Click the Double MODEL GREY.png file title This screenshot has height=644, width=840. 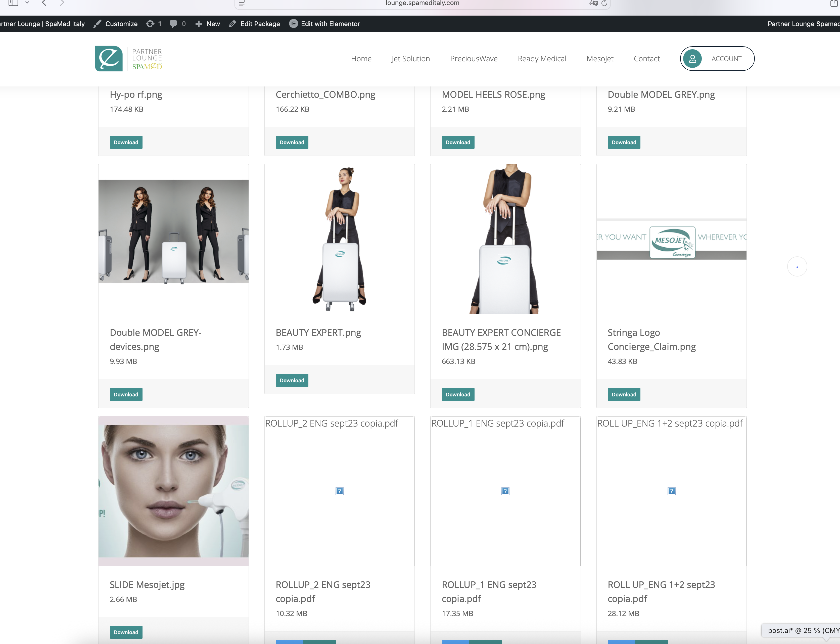pyautogui.click(x=661, y=94)
